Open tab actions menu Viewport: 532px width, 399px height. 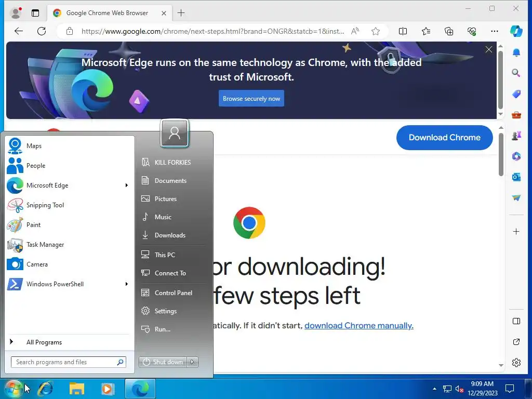coord(35,13)
